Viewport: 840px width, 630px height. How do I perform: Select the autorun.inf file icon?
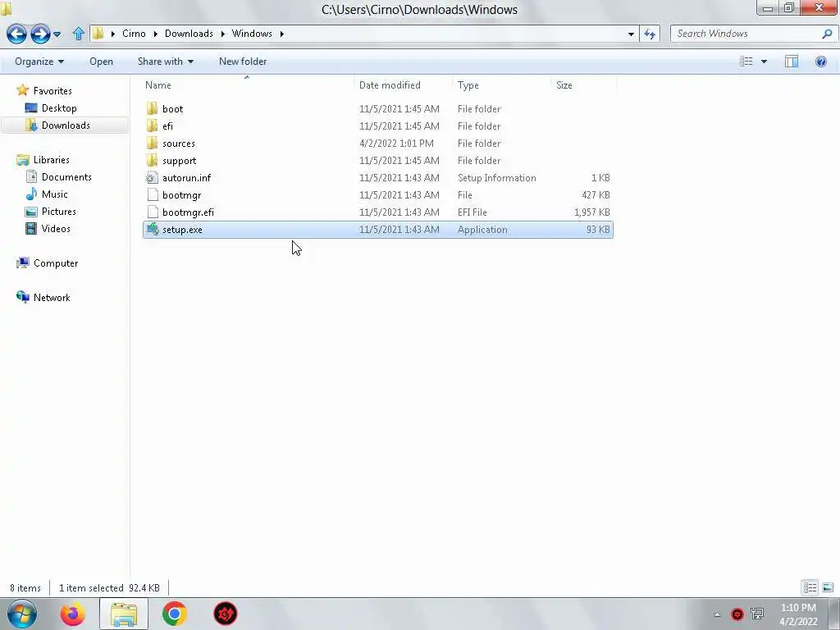tap(152, 177)
